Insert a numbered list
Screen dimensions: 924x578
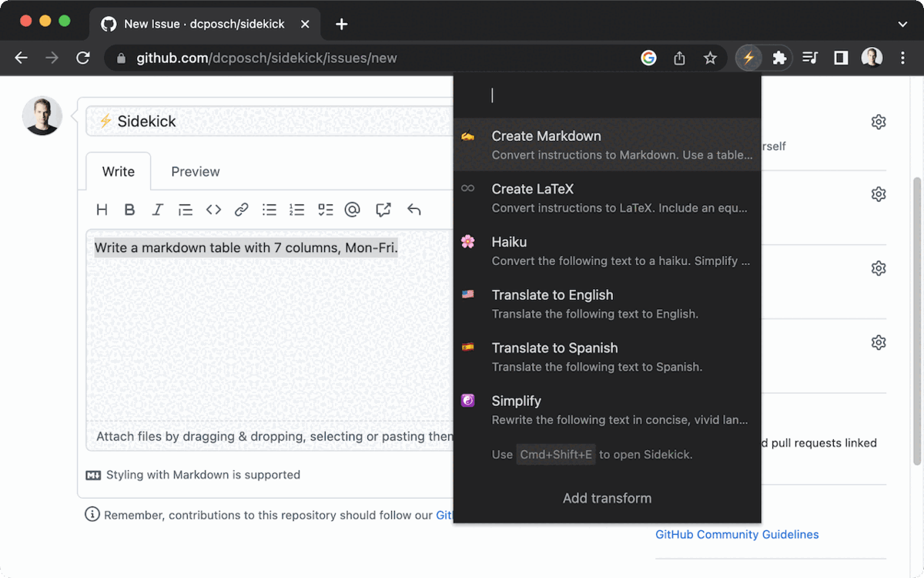(296, 210)
